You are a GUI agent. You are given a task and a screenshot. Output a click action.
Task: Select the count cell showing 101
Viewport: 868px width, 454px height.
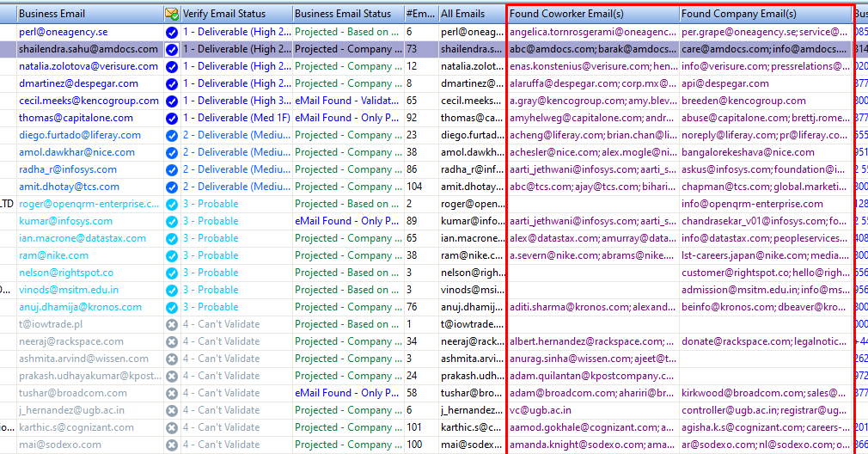(x=421, y=427)
